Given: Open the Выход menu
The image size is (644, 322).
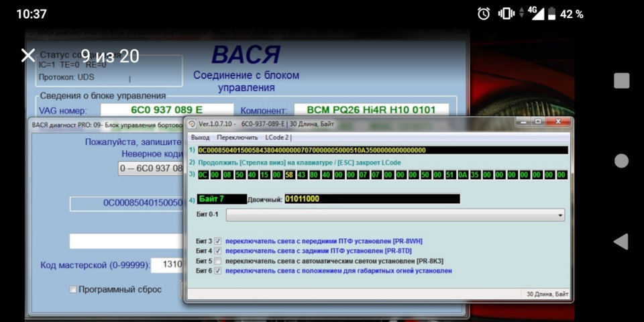Looking at the screenshot, I should coord(200,138).
